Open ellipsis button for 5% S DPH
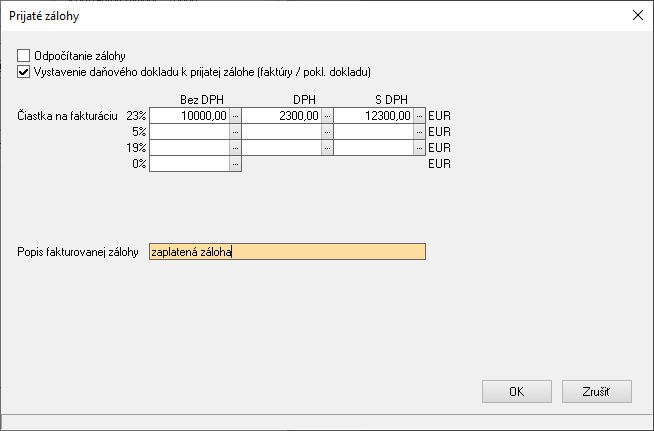The image size is (654, 431). [x=419, y=132]
